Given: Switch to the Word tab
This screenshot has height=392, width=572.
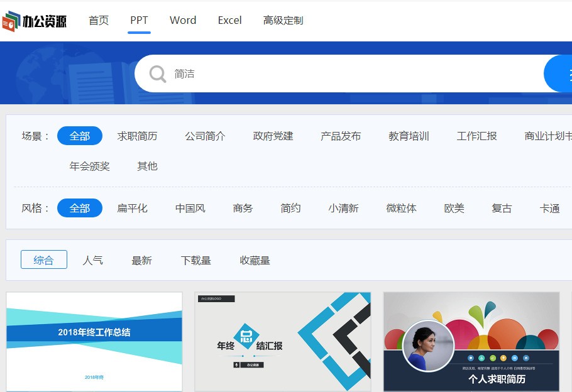Looking at the screenshot, I should (x=183, y=21).
